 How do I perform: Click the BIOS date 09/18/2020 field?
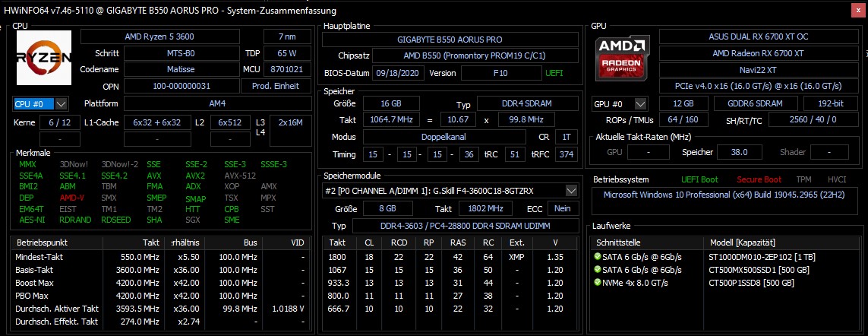click(x=399, y=73)
